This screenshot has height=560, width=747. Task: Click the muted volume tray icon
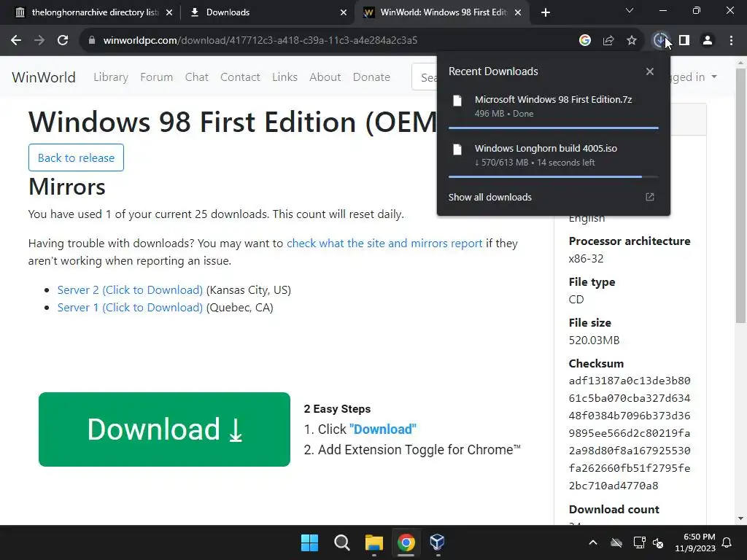point(659,542)
